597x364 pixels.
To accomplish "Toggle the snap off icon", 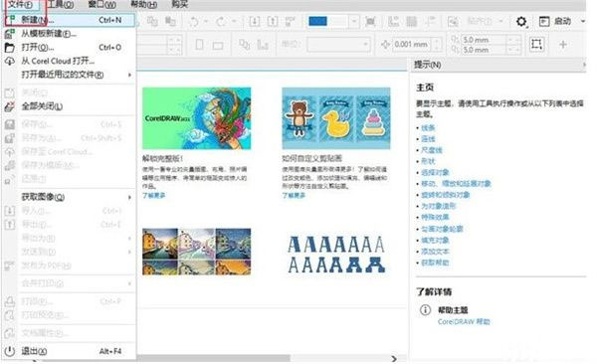I will coord(453,21).
